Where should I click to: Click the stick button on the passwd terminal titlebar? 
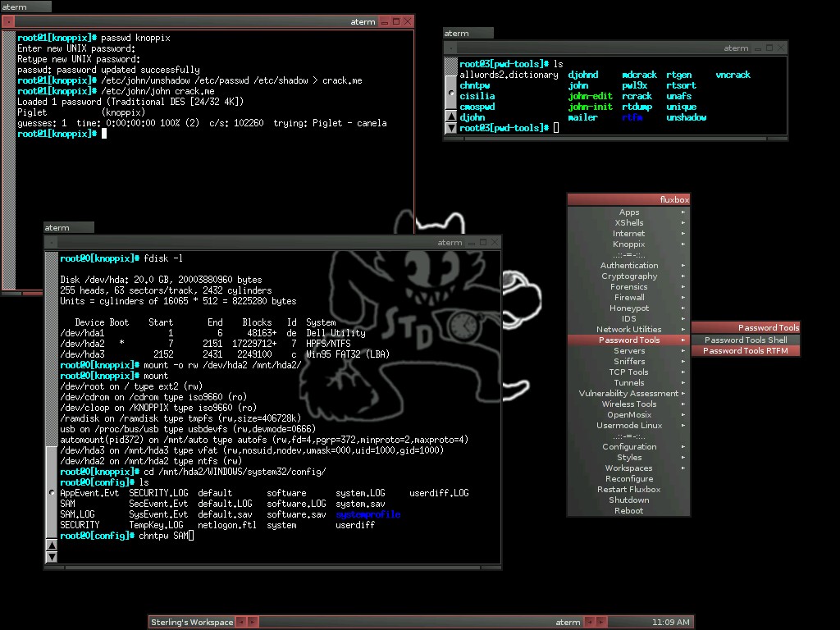point(8,21)
